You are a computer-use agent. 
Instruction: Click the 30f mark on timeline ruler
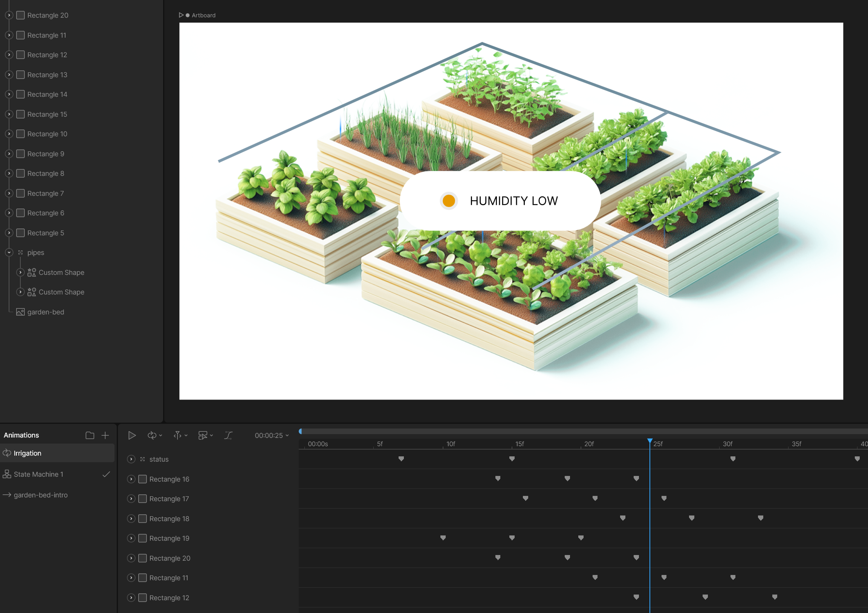pos(727,444)
